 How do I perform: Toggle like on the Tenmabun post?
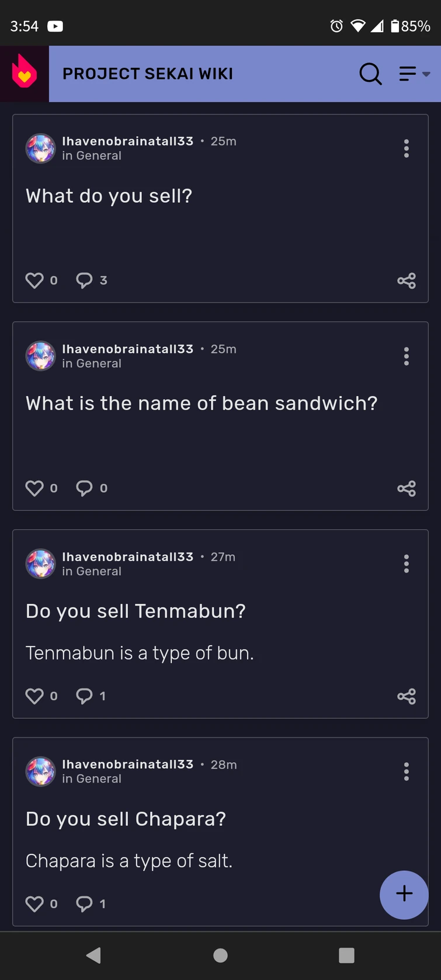[x=35, y=696]
